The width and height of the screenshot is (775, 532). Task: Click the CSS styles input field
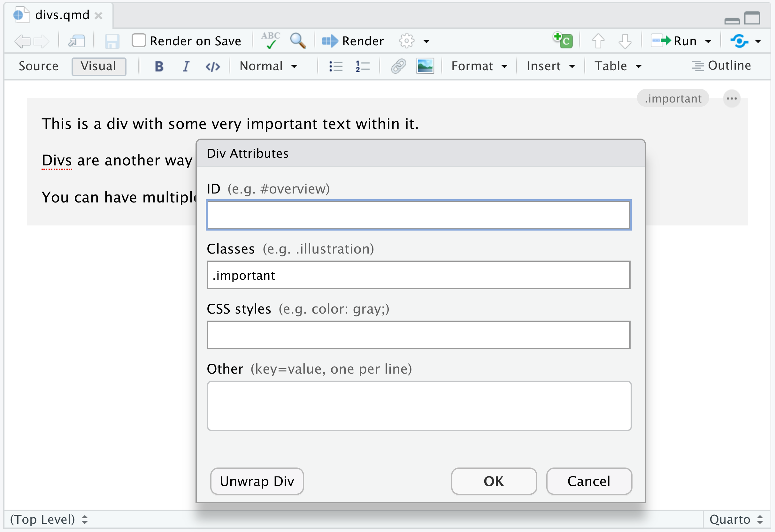pos(418,335)
